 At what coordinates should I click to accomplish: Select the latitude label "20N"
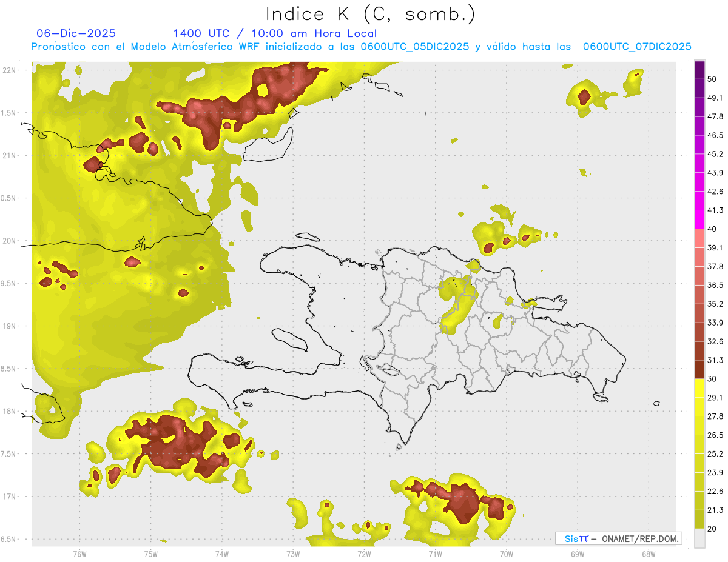(x=9, y=241)
